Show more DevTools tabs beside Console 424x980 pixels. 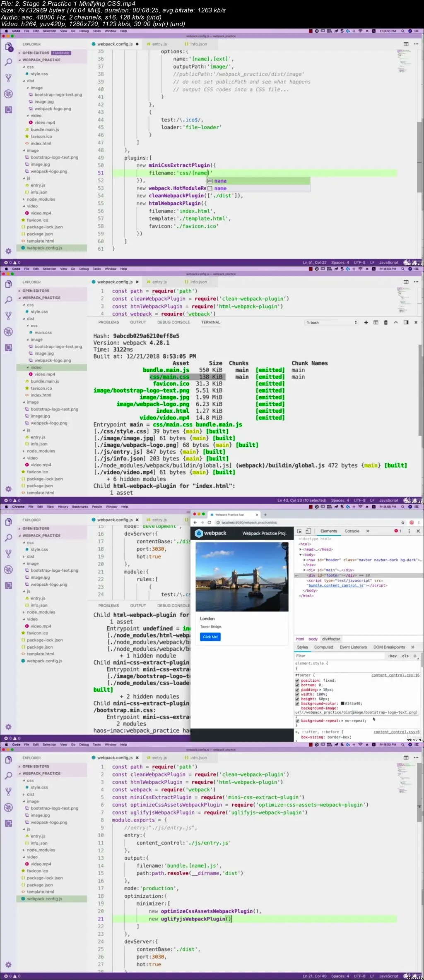click(x=367, y=531)
